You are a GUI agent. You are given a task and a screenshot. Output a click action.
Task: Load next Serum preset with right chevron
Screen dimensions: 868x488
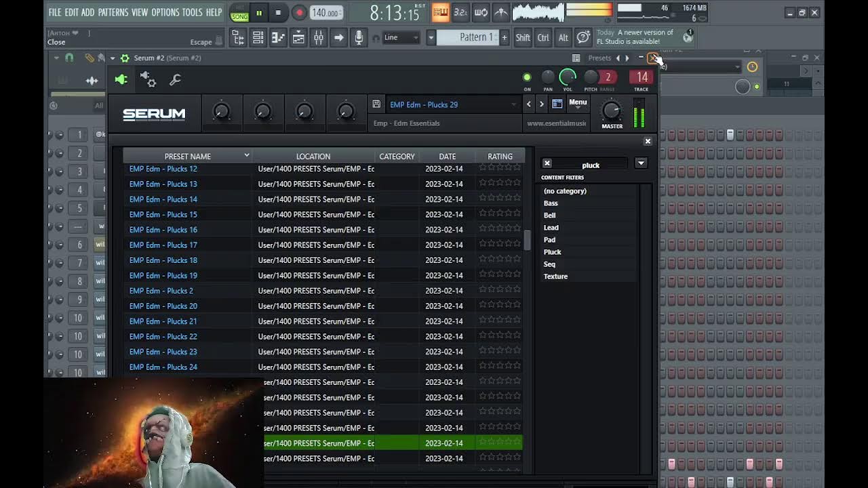tap(541, 104)
